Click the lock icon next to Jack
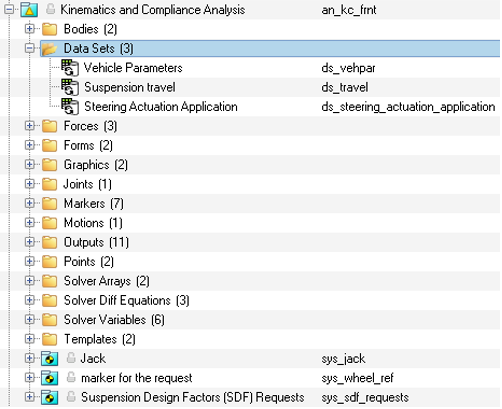This screenshot has height=409, width=502. (x=71, y=358)
